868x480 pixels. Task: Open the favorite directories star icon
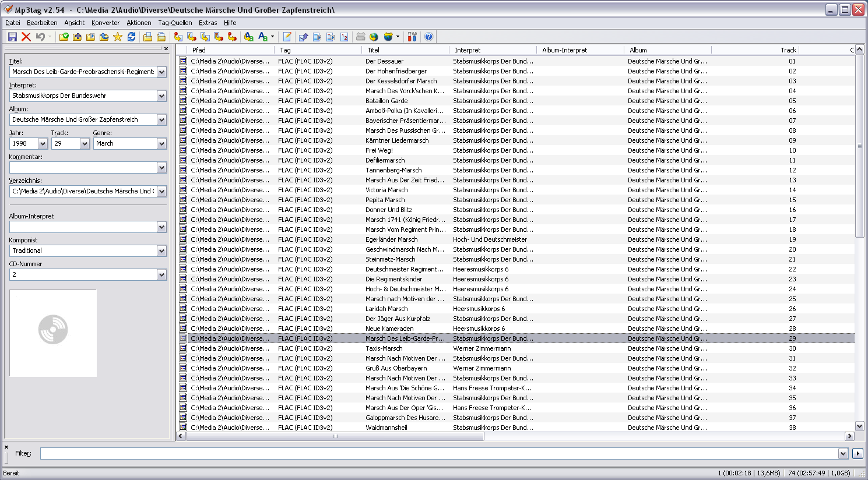tap(118, 37)
